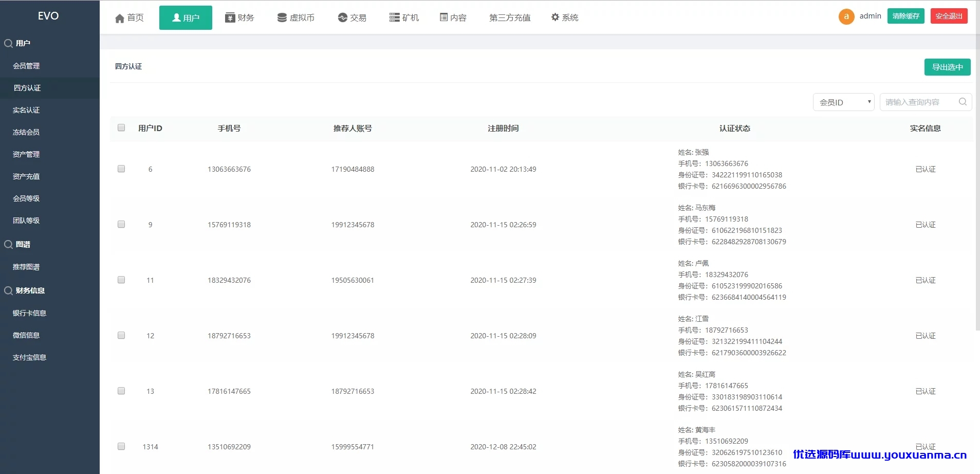Image resolution: width=980 pixels, height=474 pixels.
Task: Open the 会员ID search type dropdown
Action: click(844, 102)
